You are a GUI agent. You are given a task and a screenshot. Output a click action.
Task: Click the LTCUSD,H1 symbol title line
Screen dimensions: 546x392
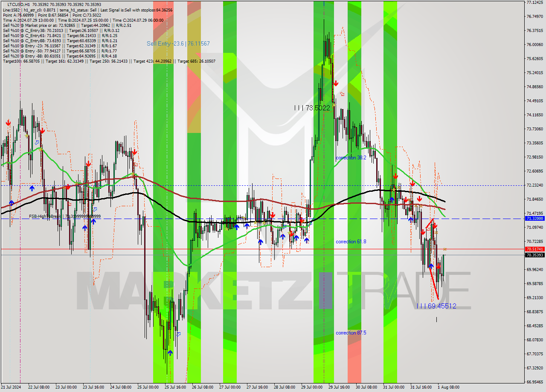coord(54,5)
